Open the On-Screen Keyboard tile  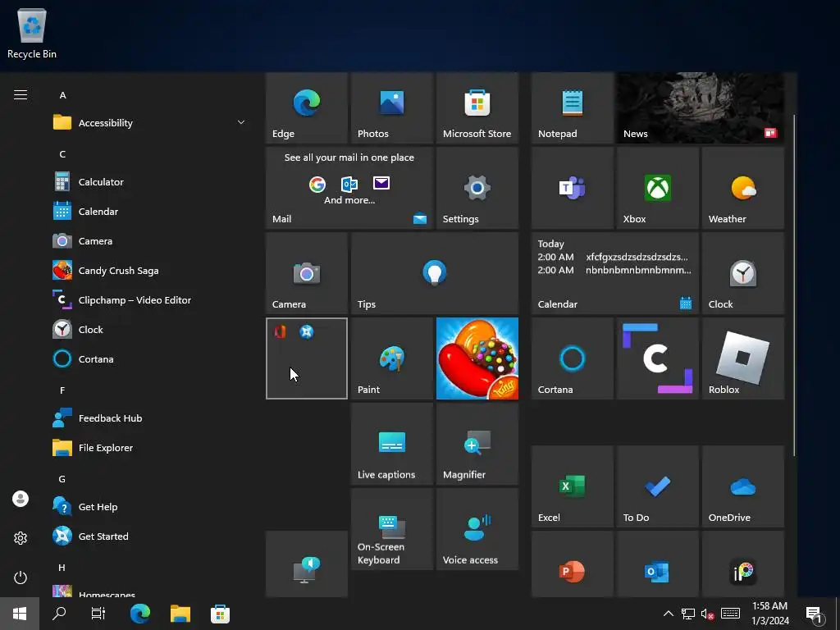[x=391, y=529]
